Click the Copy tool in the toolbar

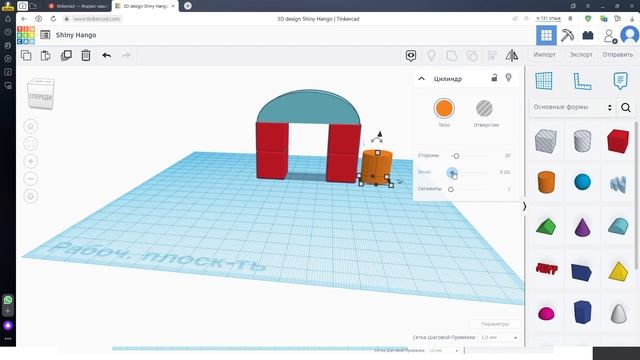pyautogui.click(x=26, y=55)
